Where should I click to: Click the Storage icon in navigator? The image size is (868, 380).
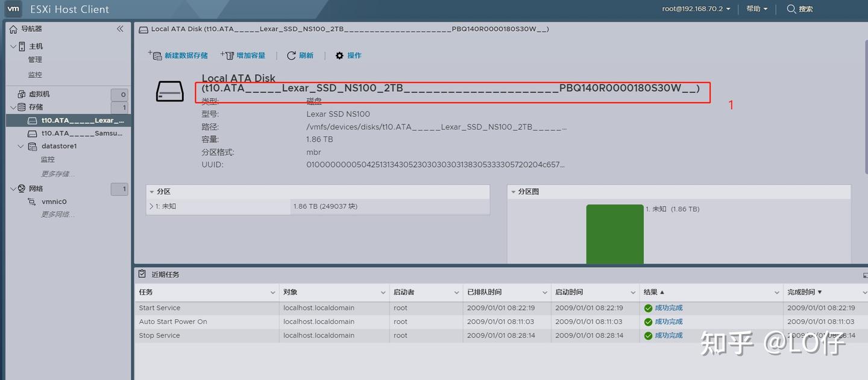pyautogui.click(x=22, y=107)
